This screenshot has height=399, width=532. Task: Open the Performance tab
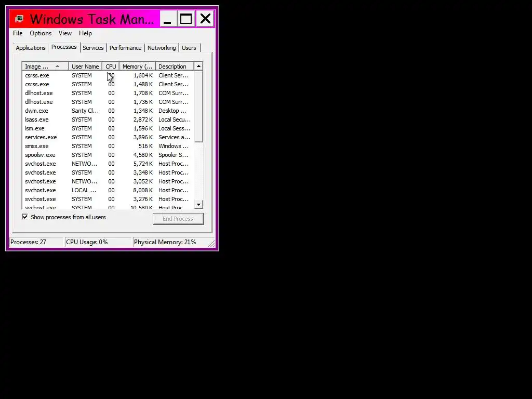tap(126, 48)
